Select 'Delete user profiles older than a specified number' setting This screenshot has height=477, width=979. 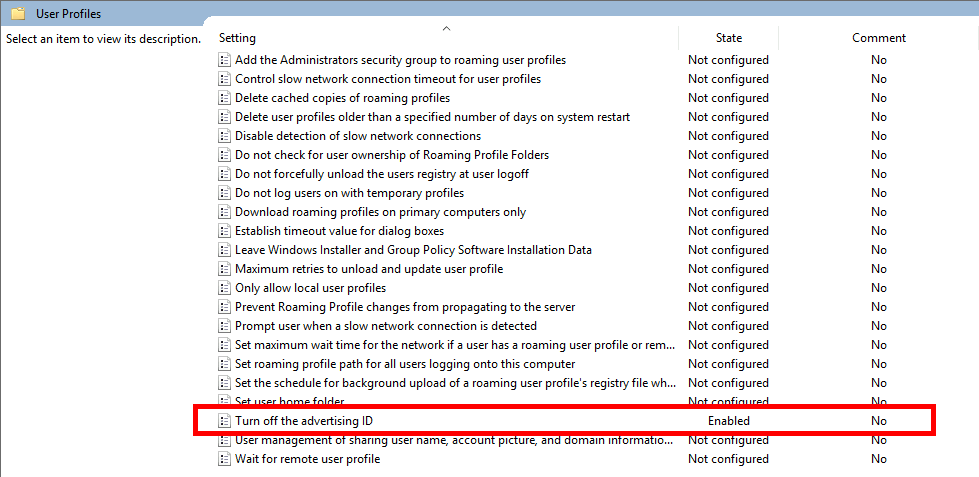(432, 117)
